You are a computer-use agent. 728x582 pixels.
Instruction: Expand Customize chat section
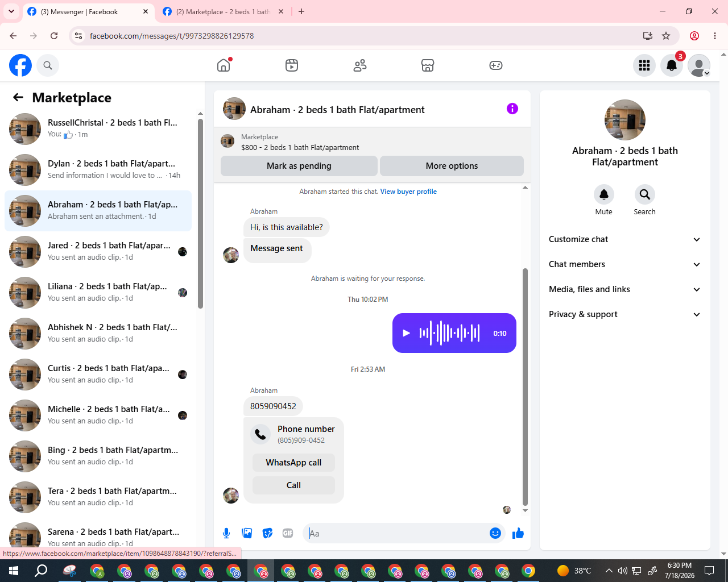click(x=625, y=239)
